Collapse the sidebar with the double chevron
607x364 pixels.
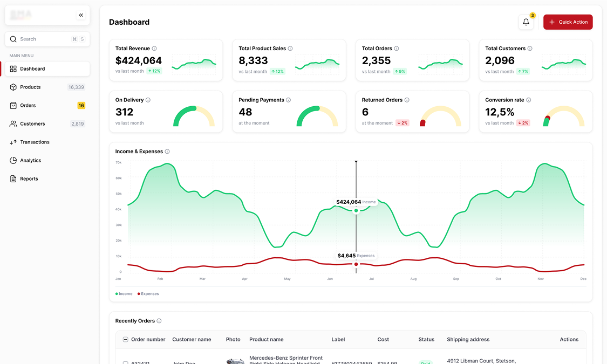tap(81, 15)
